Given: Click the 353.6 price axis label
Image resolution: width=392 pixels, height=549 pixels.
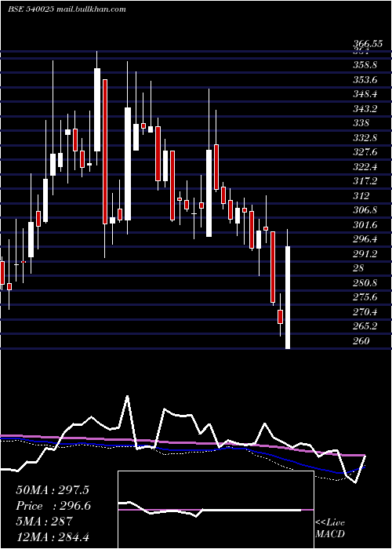Looking at the screenshot, I should pos(365,80).
